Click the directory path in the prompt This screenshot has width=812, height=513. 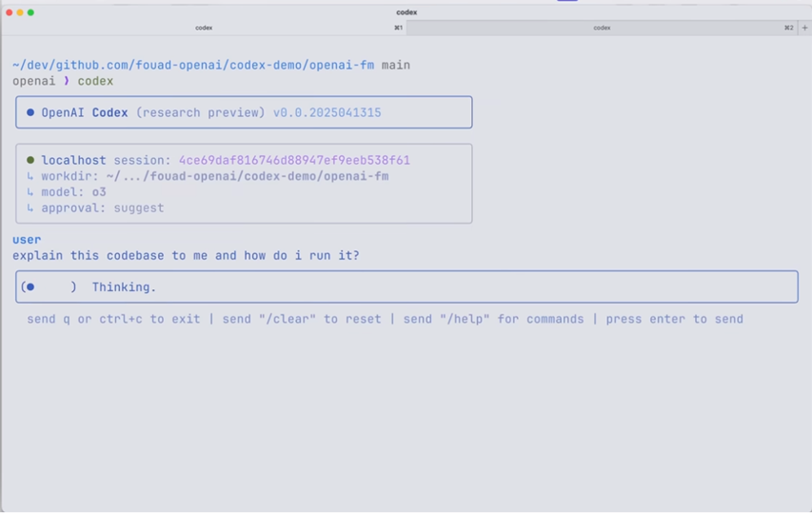pyautogui.click(x=193, y=66)
